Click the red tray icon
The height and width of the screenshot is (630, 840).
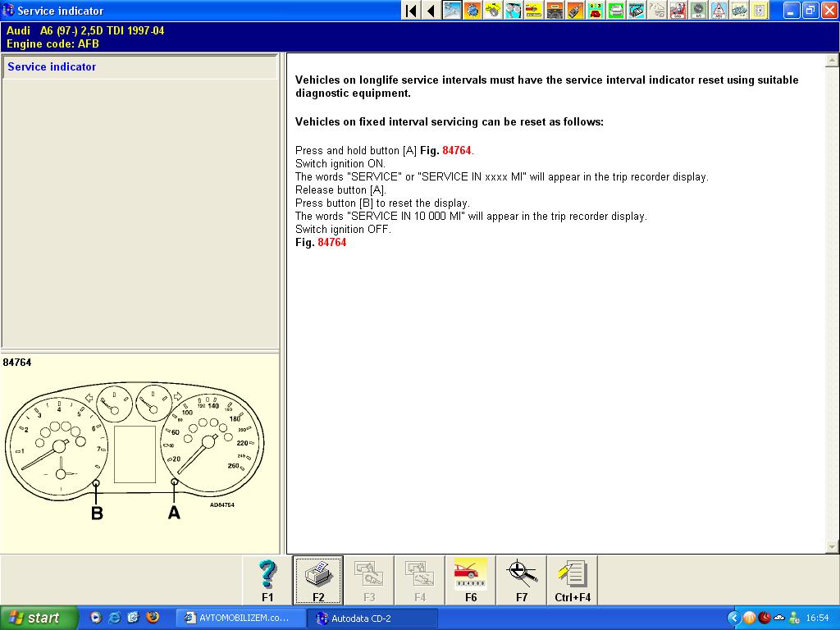[x=765, y=619]
